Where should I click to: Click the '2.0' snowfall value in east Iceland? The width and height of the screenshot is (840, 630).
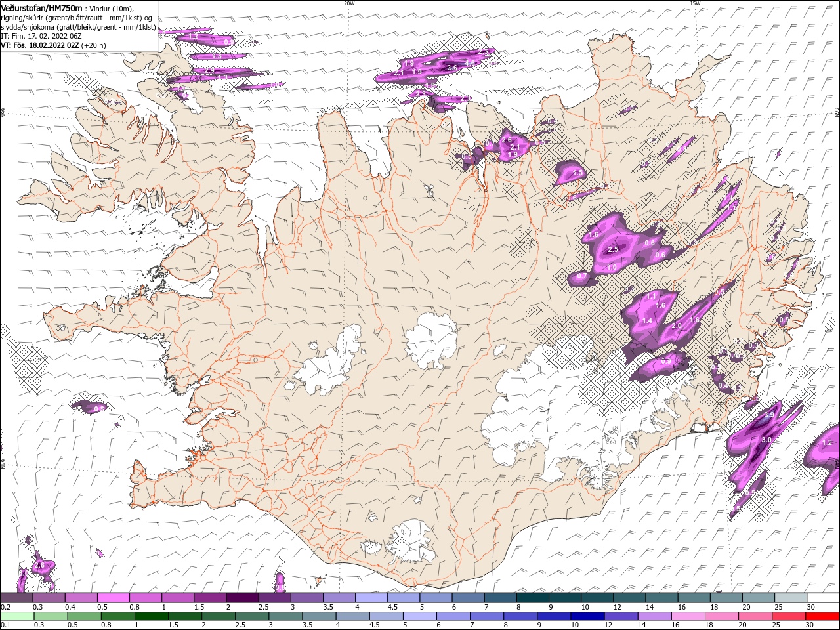(x=677, y=325)
